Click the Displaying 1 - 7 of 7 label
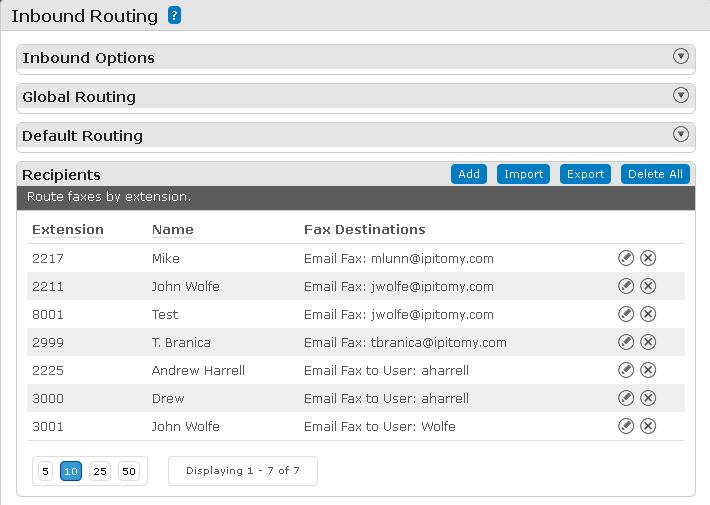Viewport: 710px width, 505px height. coord(243,471)
